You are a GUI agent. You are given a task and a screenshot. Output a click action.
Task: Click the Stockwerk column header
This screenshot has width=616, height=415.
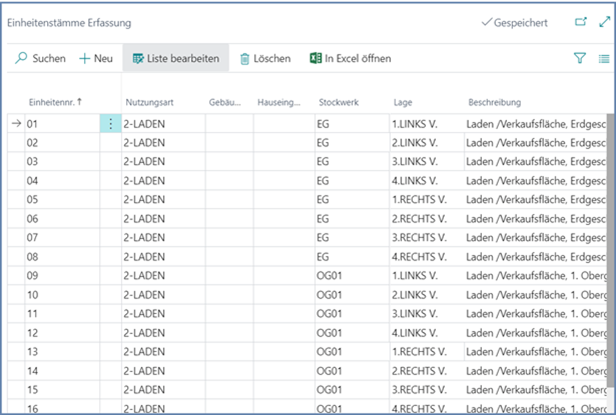pyautogui.click(x=340, y=102)
